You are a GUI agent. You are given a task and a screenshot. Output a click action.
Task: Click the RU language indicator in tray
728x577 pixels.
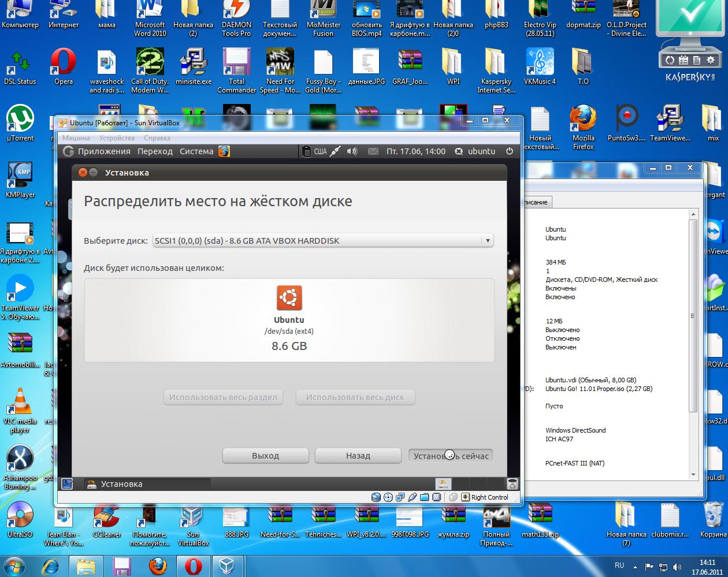coord(619,565)
